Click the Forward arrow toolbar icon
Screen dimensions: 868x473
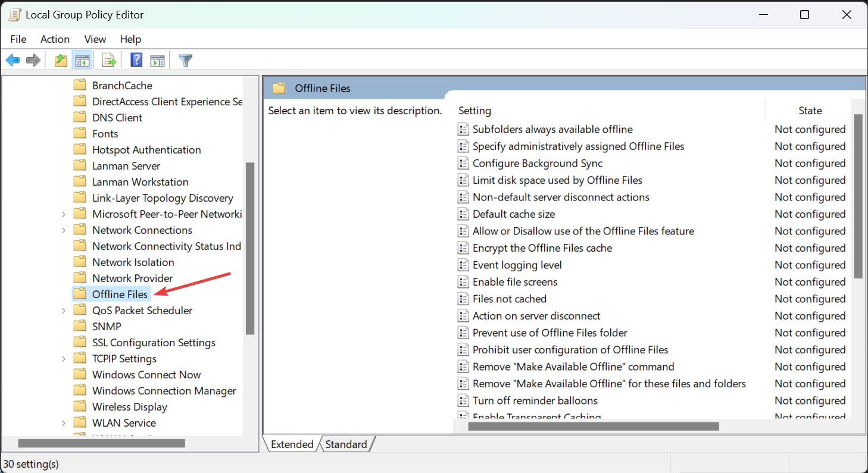pyautogui.click(x=33, y=60)
